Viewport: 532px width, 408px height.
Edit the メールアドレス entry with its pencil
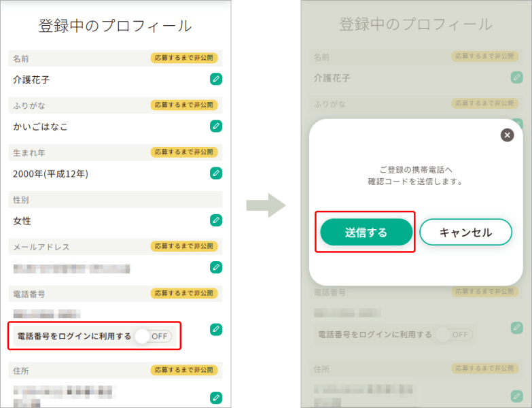[x=216, y=267]
